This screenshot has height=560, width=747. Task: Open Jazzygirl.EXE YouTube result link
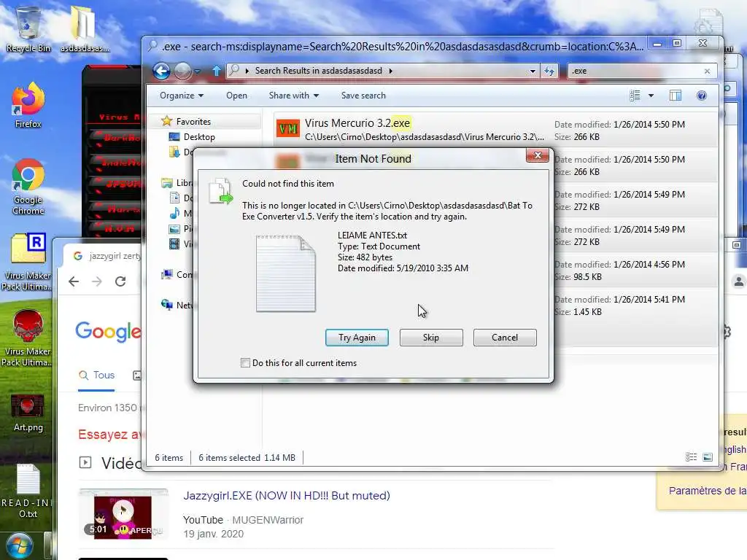[287, 496]
